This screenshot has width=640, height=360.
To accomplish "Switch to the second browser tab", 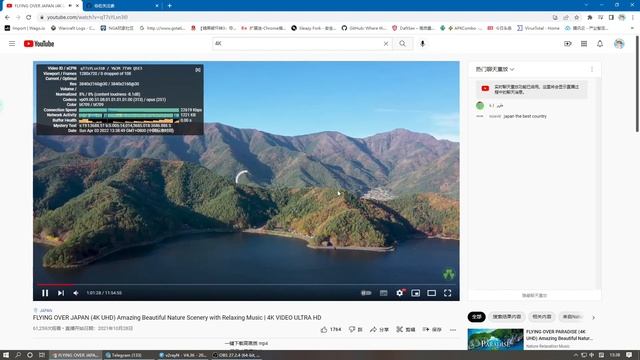I will tap(122, 6).
